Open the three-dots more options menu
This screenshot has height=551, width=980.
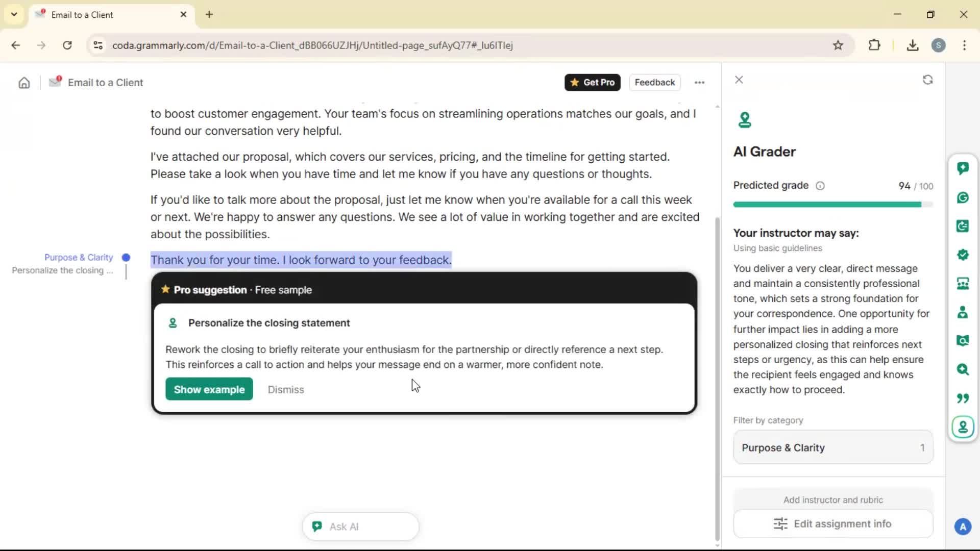(x=699, y=83)
